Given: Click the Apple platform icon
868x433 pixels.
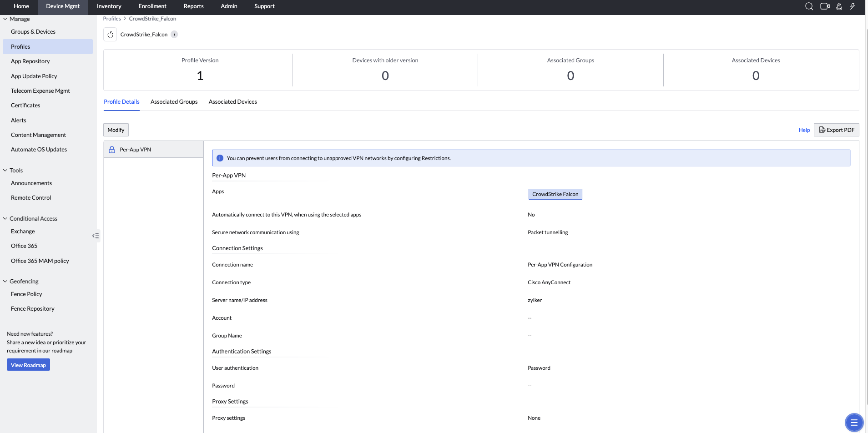Looking at the screenshot, I should [110, 35].
